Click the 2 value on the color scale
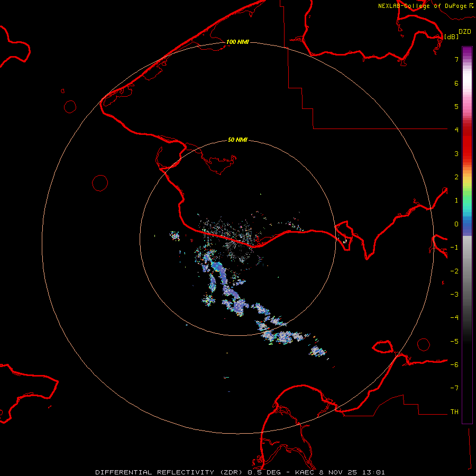Image resolution: width=476 pixels, height=476 pixels. 456,177
